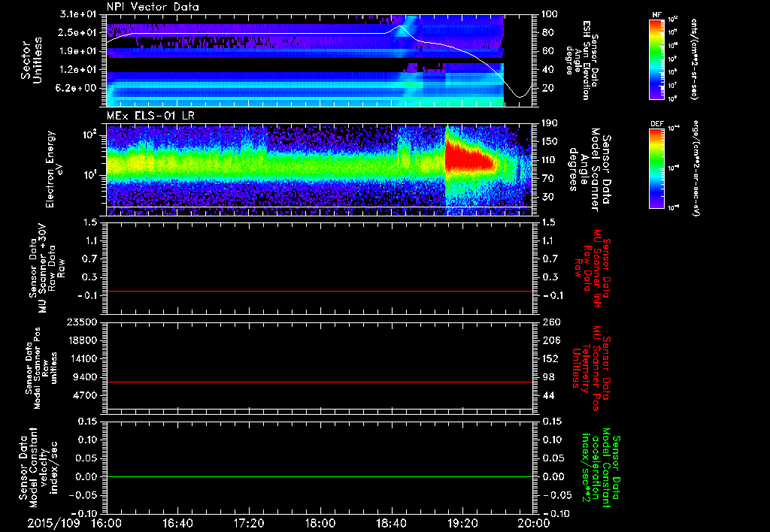Click the green "Model Constant acceleration" axis label
Viewport: 770px width, 532px height.
[x=602, y=467]
